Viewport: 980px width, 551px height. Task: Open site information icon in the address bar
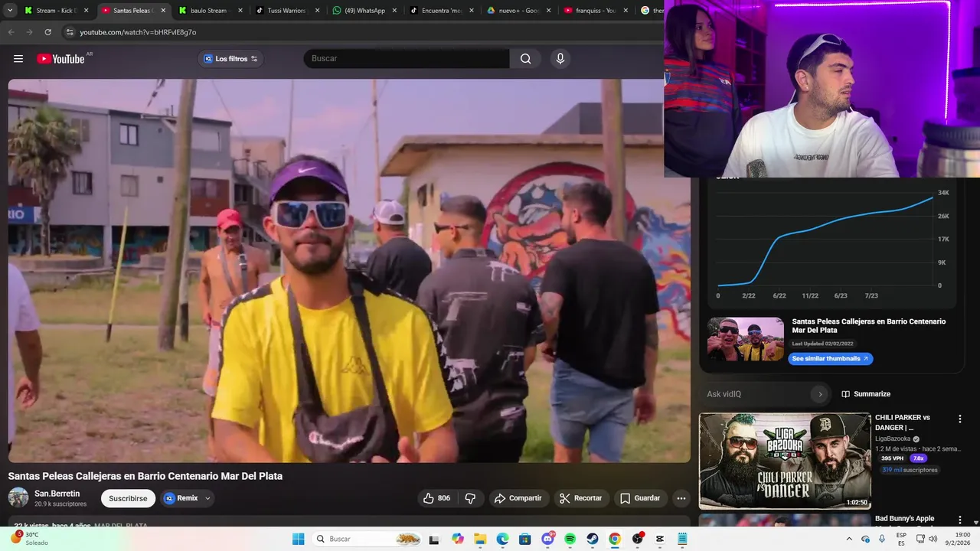click(70, 32)
